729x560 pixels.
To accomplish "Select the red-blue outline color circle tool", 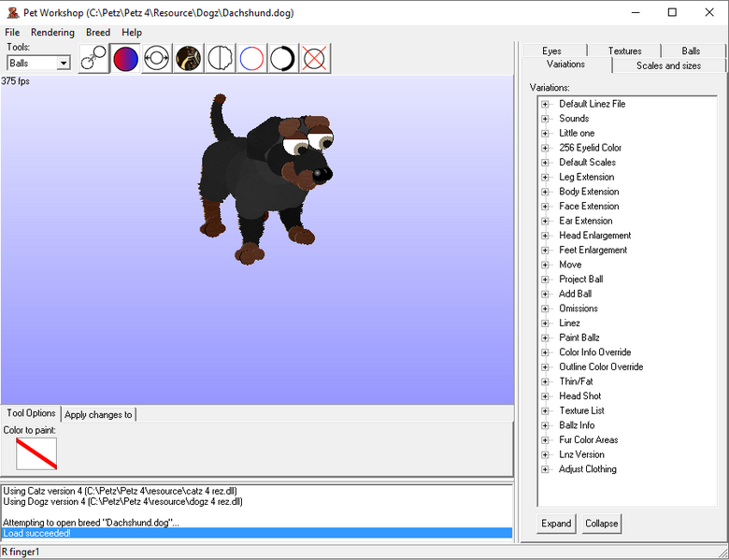I will coord(251,59).
